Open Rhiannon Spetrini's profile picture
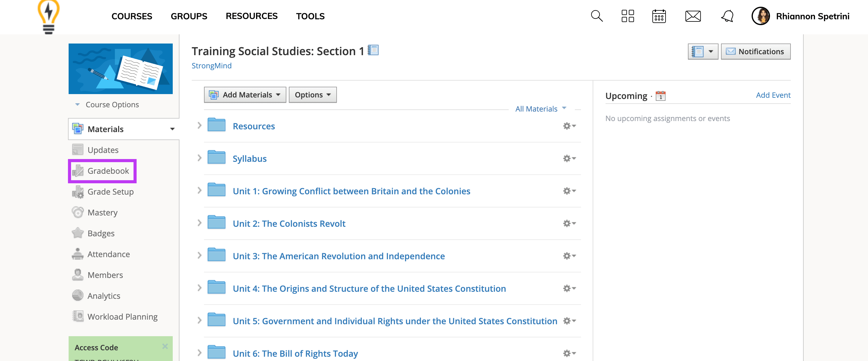 click(761, 16)
